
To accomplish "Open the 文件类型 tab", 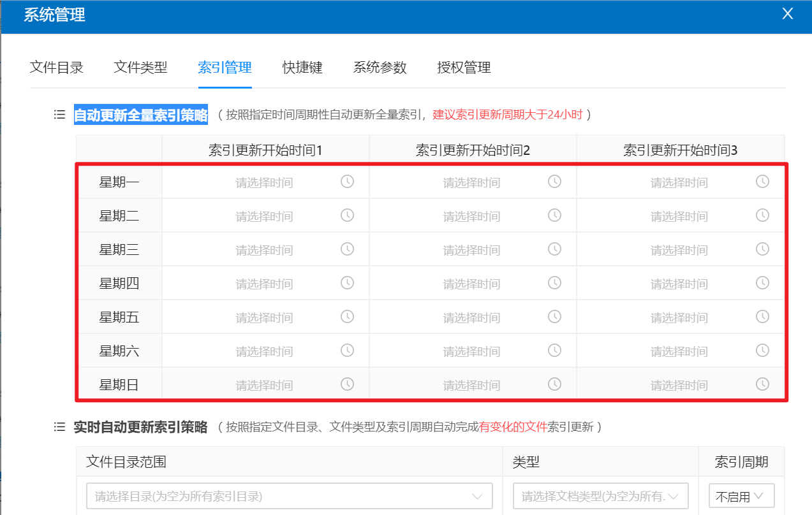I will (140, 68).
